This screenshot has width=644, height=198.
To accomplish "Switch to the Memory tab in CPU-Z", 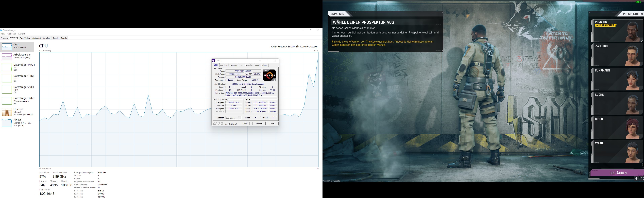I will (x=234, y=65).
